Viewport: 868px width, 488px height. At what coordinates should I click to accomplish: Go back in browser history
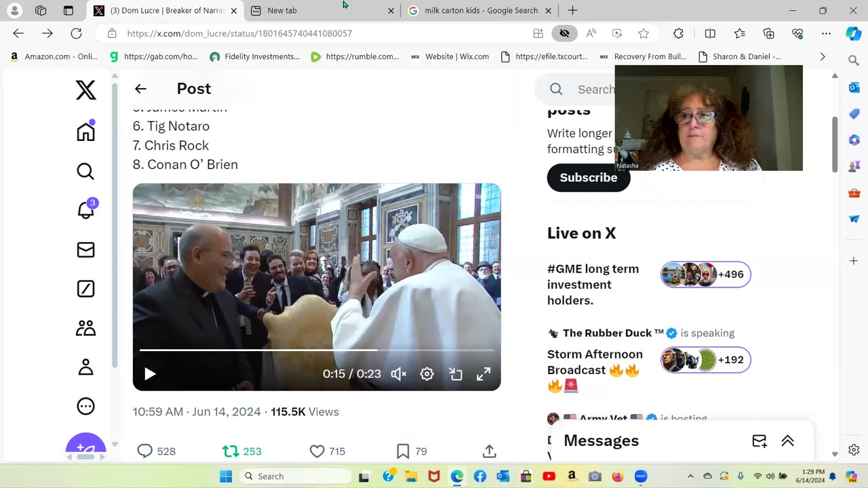(18, 33)
